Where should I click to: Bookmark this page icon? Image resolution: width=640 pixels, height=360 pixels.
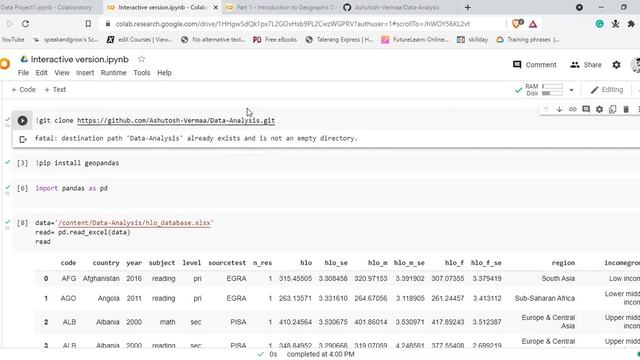[88, 24]
